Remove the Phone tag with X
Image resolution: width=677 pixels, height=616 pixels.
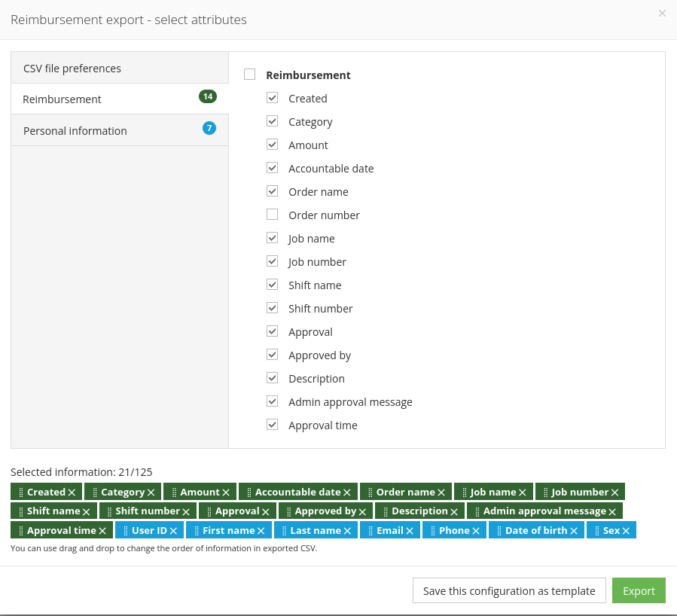click(x=476, y=531)
